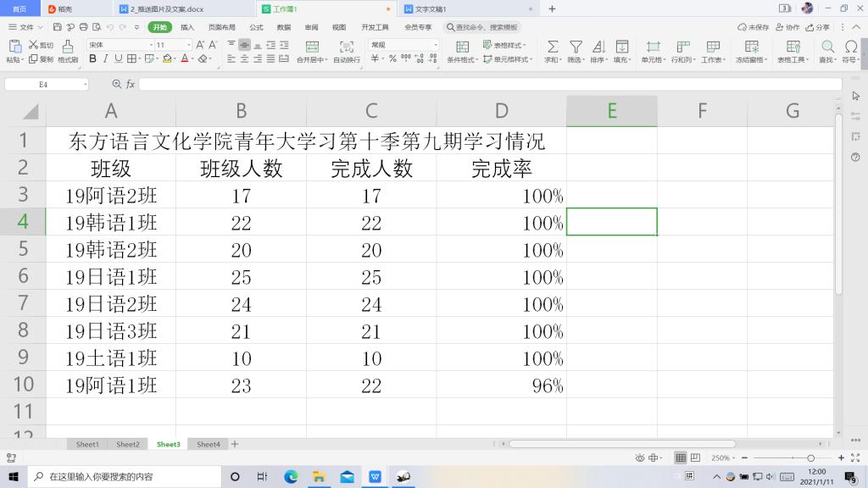
Task: Click the 分享 (Share) button
Action: [x=819, y=27]
